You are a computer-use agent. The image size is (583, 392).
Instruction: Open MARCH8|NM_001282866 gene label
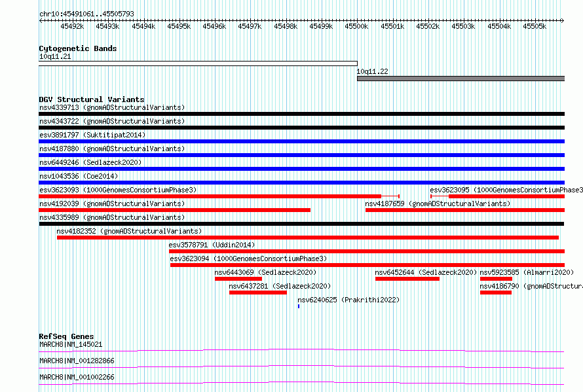77,361
